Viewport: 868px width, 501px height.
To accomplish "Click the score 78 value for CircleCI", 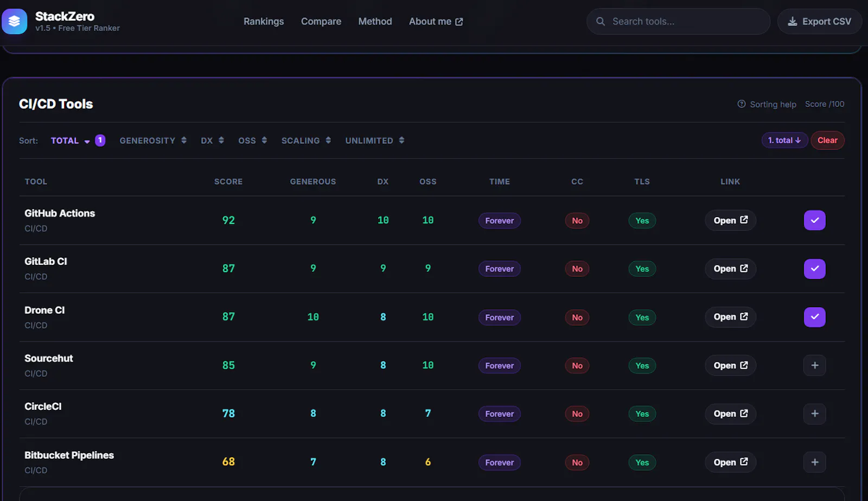I will click(x=228, y=414).
